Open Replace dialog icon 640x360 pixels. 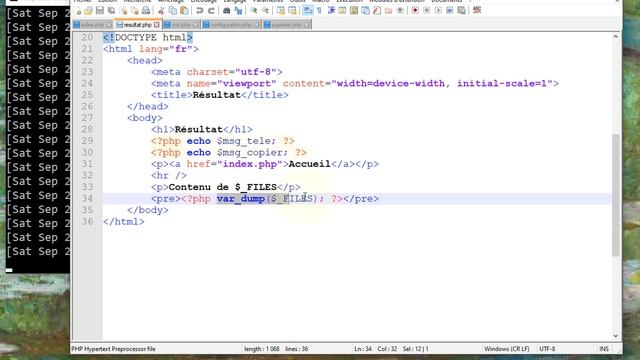(238, 11)
